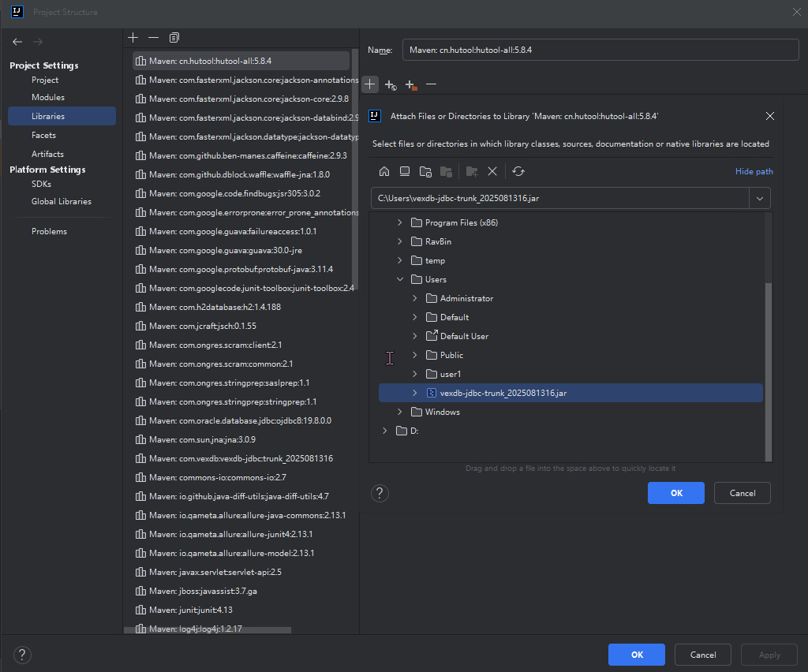The width and height of the screenshot is (808, 672).
Task: Copy the selected library using copy icon
Action: (174, 38)
